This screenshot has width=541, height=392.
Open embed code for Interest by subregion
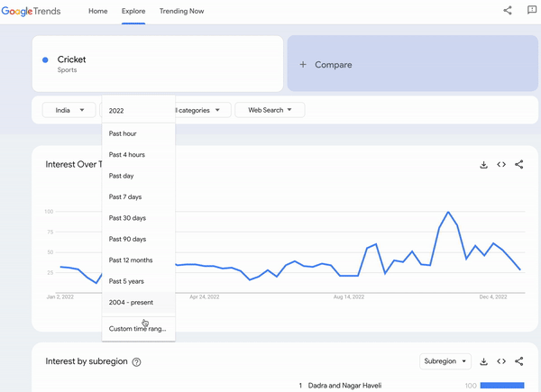coord(501,361)
